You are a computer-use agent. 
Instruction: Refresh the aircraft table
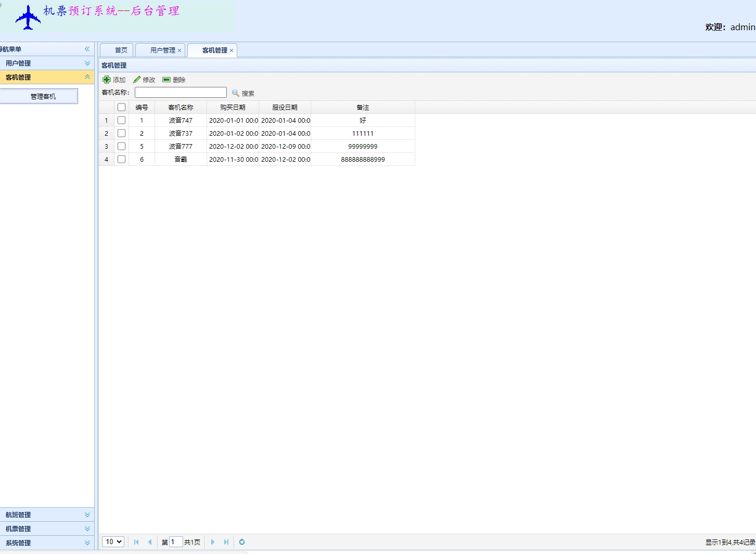[x=242, y=542]
